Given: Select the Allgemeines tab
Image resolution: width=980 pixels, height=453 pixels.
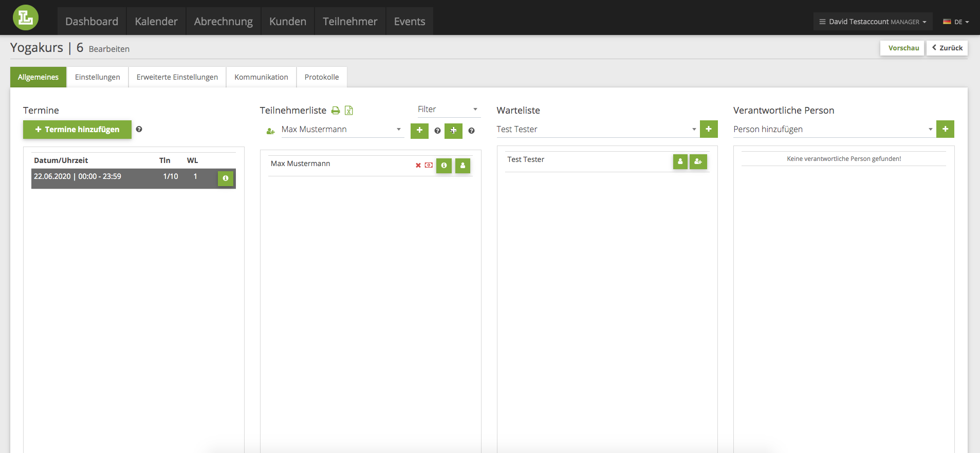Looking at the screenshot, I should (x=38, y=77).
